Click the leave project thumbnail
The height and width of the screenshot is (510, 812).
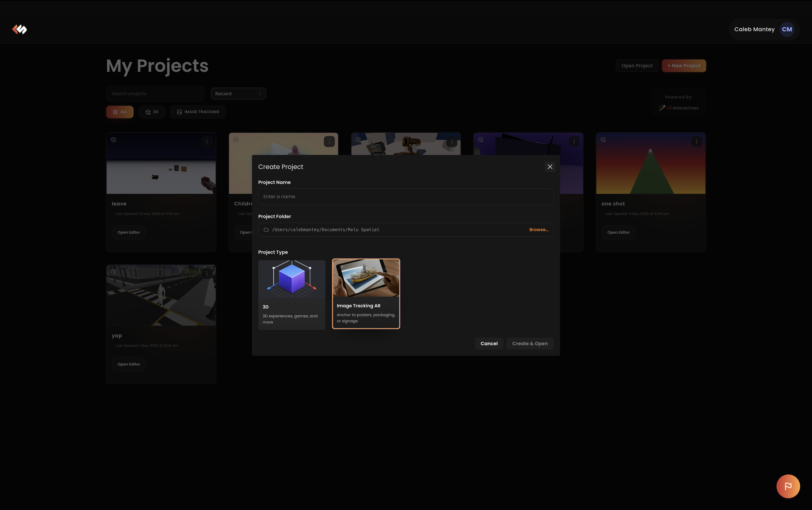pyautogui.click(x=161, y=163)
